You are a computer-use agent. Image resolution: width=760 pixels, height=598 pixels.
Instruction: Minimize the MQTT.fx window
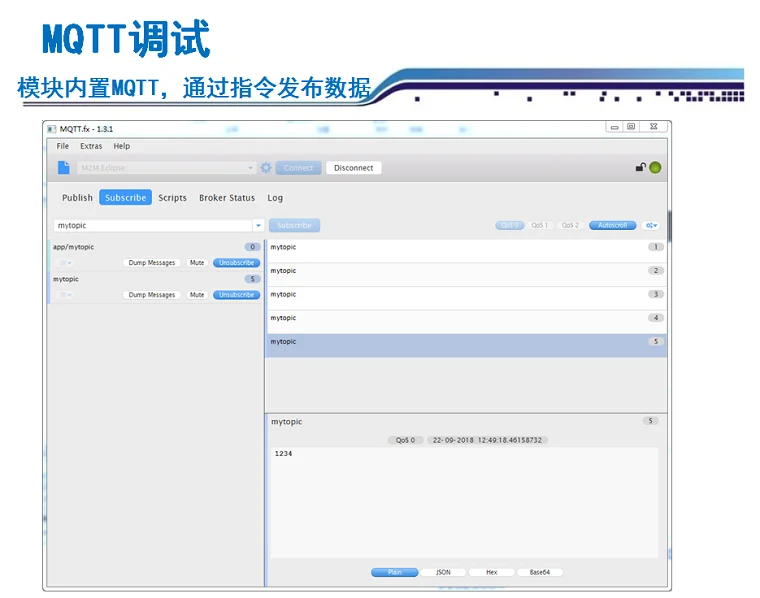[x=615, y=127]
